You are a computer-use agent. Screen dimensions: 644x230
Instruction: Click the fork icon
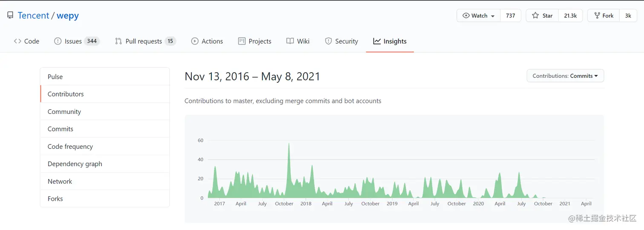pos(597,15)
